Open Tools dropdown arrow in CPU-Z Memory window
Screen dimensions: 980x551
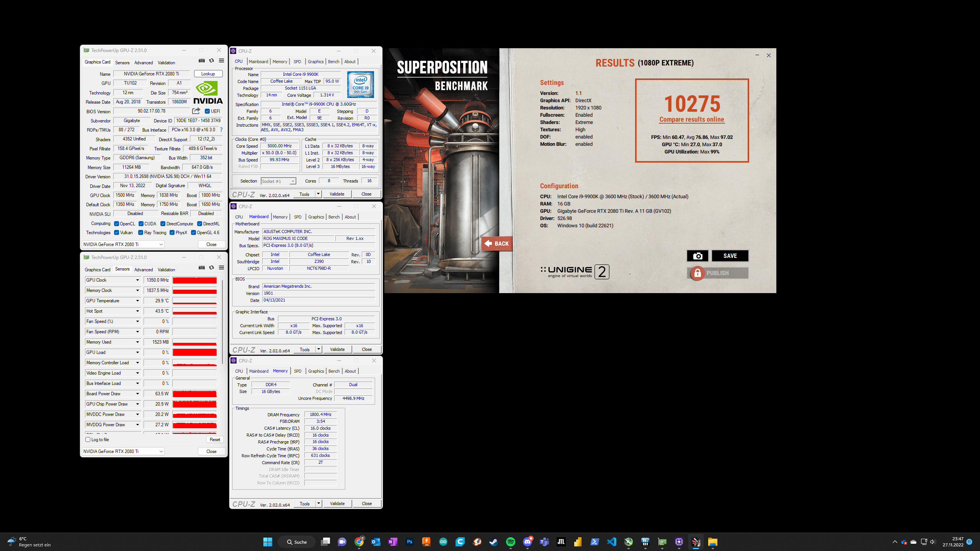point(318,504)
